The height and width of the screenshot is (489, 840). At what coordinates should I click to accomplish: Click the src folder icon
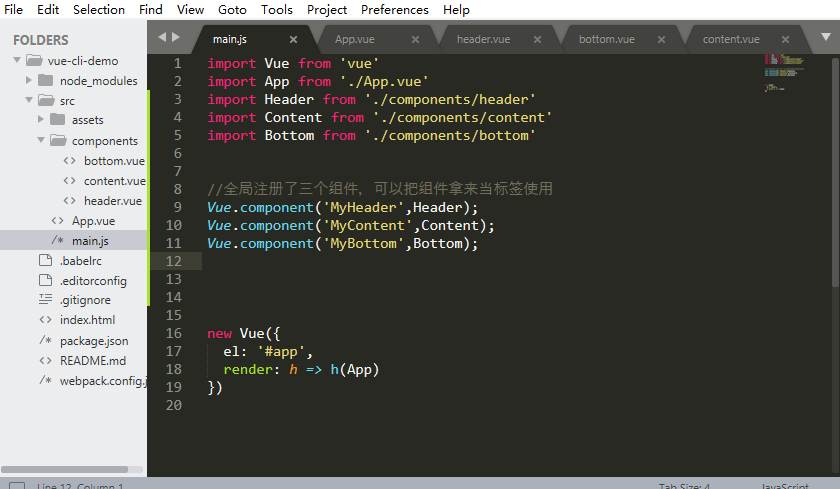pos(46,100)
